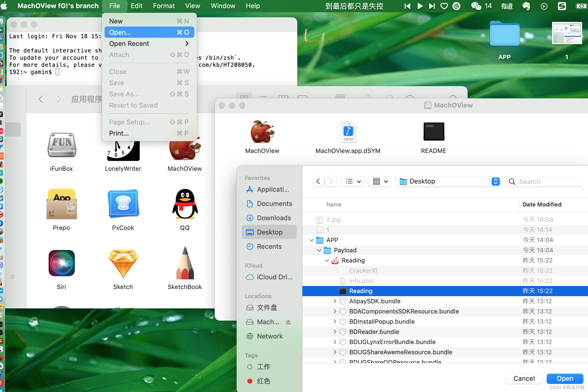Go to Documents in sidebar

pos(269,204)
